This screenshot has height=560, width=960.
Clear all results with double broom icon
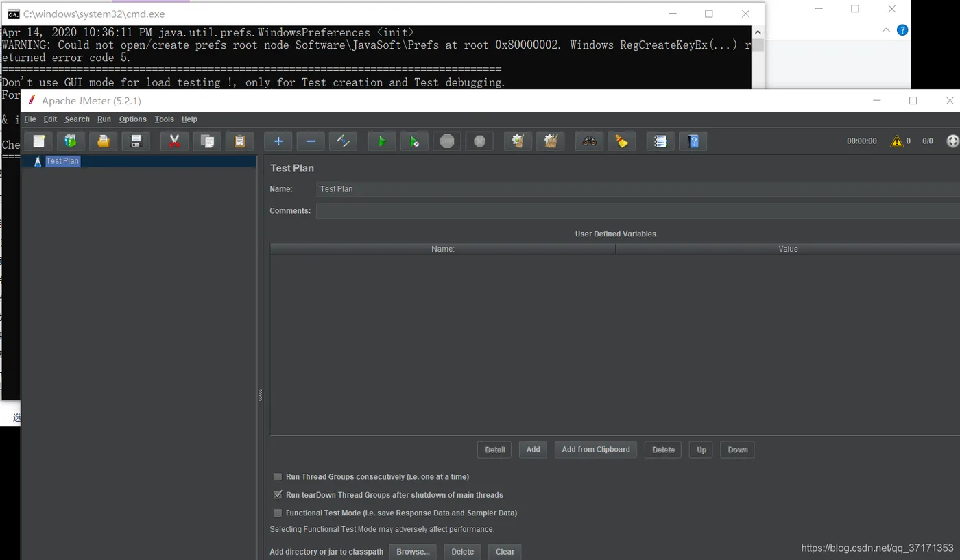point(550,141)
